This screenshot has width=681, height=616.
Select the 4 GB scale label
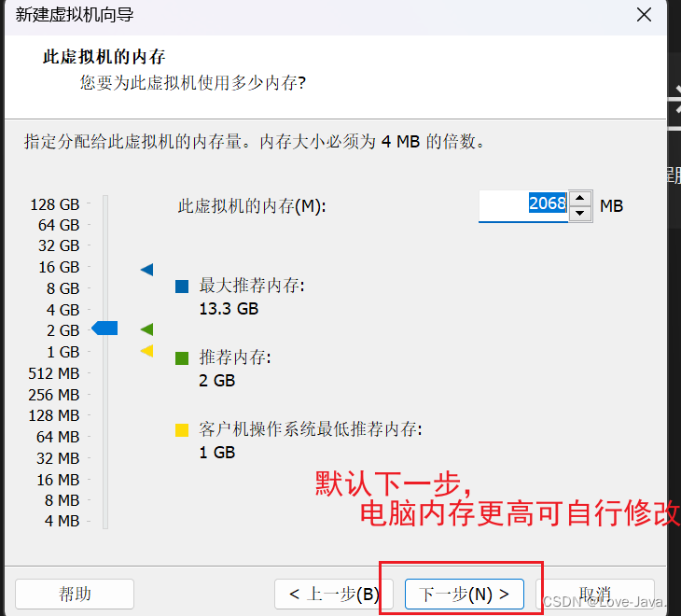point(63,310)
